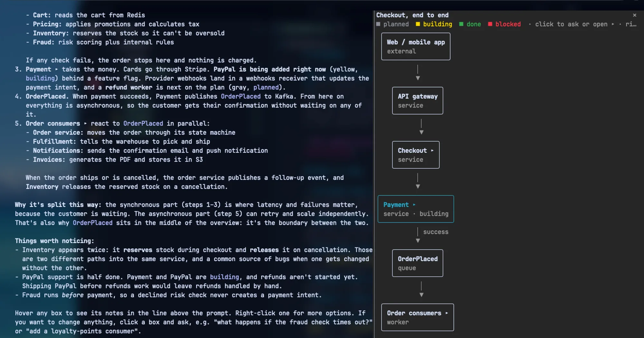Expand the Checkout node arrow
The width and height of the screenshot is (644, 338).
coord(432,151)
